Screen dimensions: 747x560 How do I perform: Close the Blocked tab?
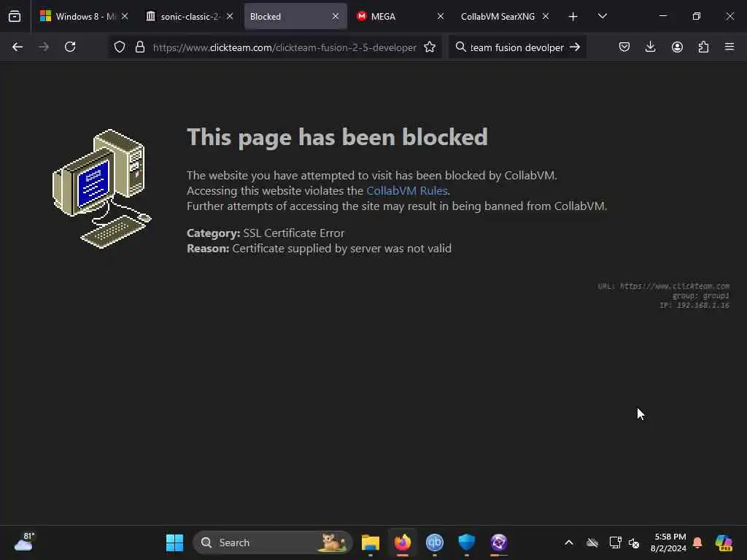coord(336,16)
